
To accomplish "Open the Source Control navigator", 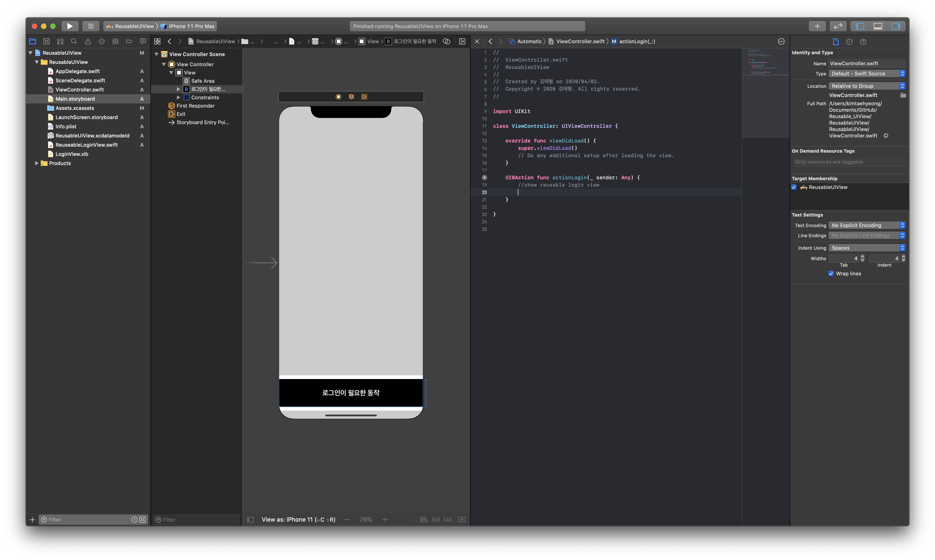I will point(46,42).
